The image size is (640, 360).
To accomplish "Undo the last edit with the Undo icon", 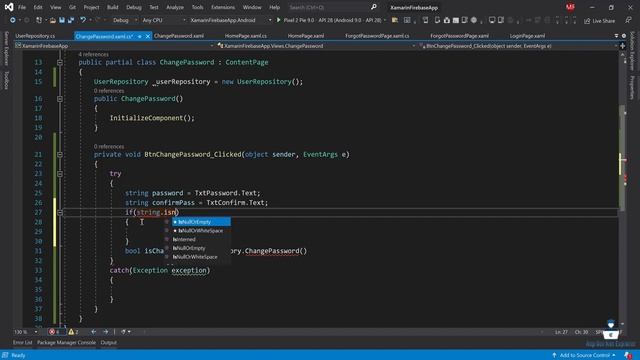I will click(x=83, y=20).
